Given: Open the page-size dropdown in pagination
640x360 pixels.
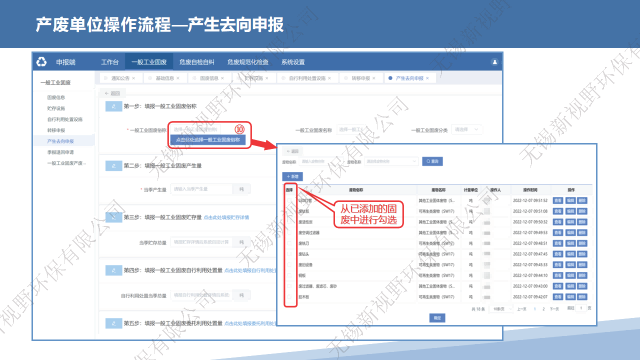Looking at the screenshot, I should point(501,309).
